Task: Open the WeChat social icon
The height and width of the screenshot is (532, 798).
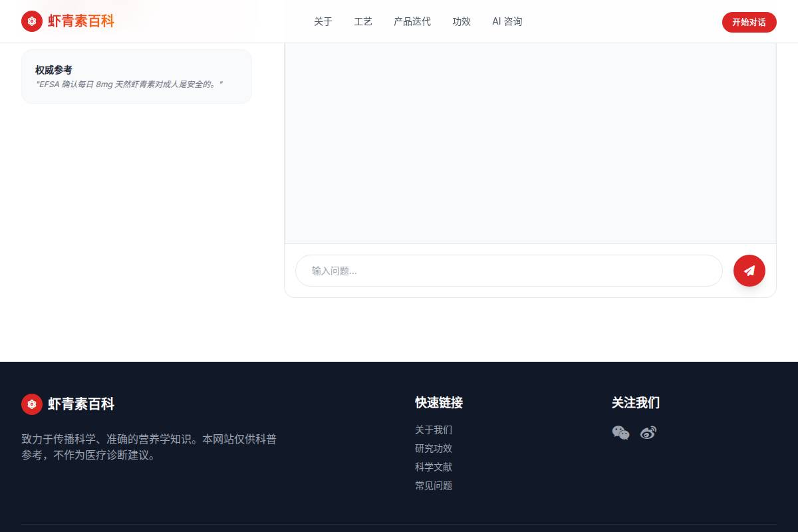Action: [620, 433]
